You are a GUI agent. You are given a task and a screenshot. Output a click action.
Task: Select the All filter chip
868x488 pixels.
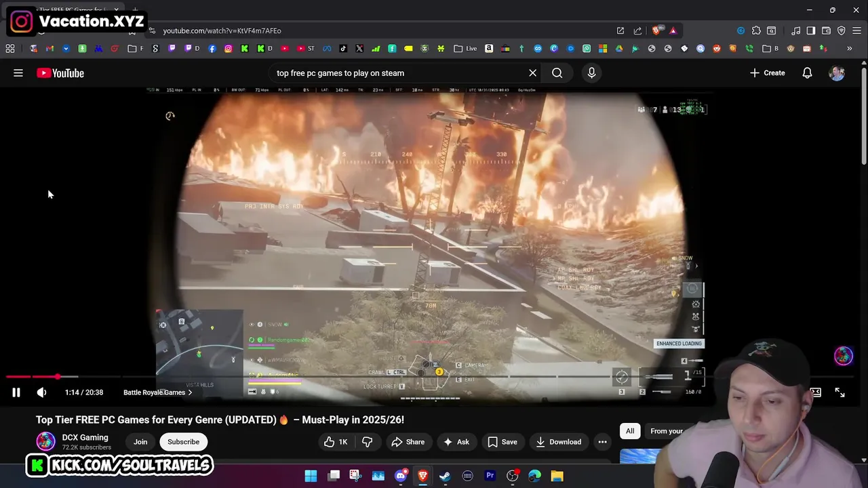click(630, 431)
